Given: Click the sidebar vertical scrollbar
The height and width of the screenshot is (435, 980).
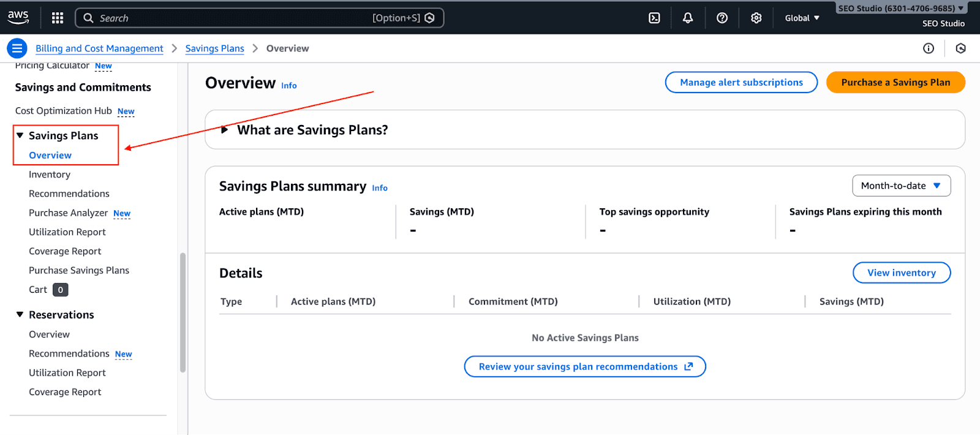Looking at the screenshot, I should (183, 312).
